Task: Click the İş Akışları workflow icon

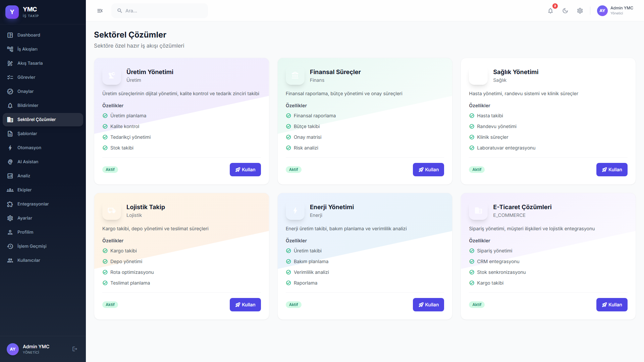Action: click(x=10, y=49)
